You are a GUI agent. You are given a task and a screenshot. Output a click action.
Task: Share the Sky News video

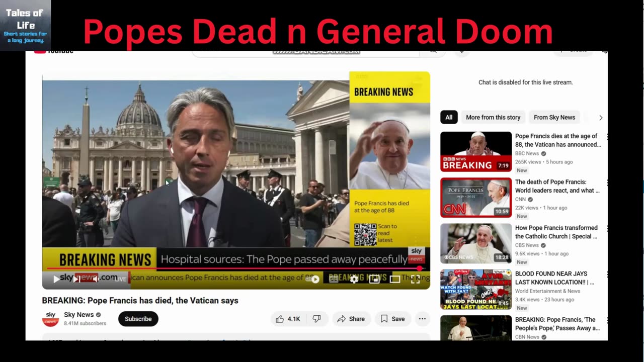pyautogui.click(x=351, y=319)
